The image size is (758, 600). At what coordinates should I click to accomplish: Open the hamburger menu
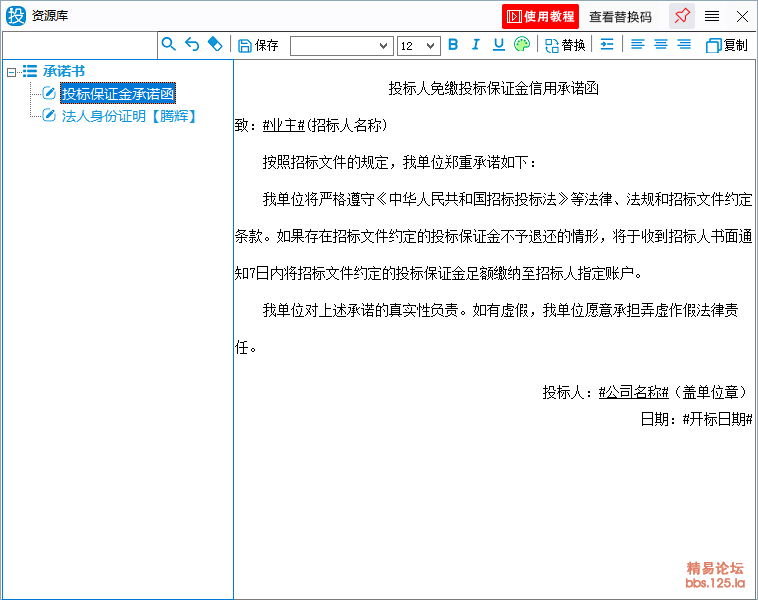click(x=712, y=16)
